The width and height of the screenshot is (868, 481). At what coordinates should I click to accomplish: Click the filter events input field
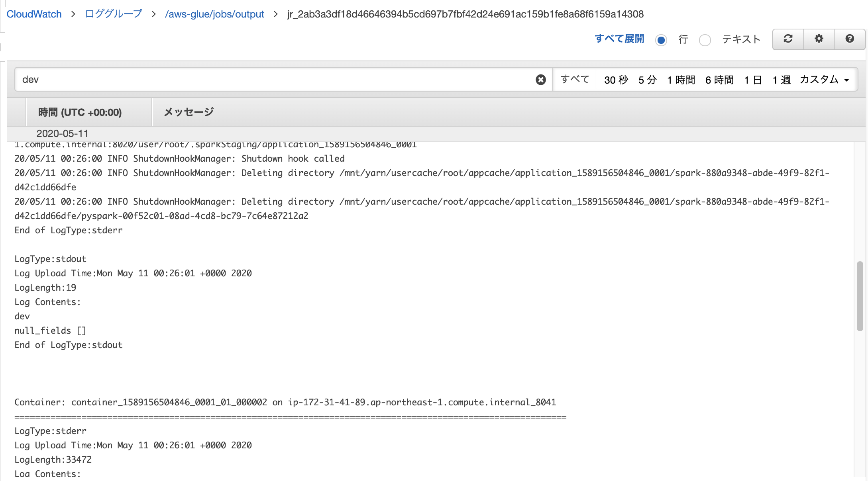click(275, 80)
